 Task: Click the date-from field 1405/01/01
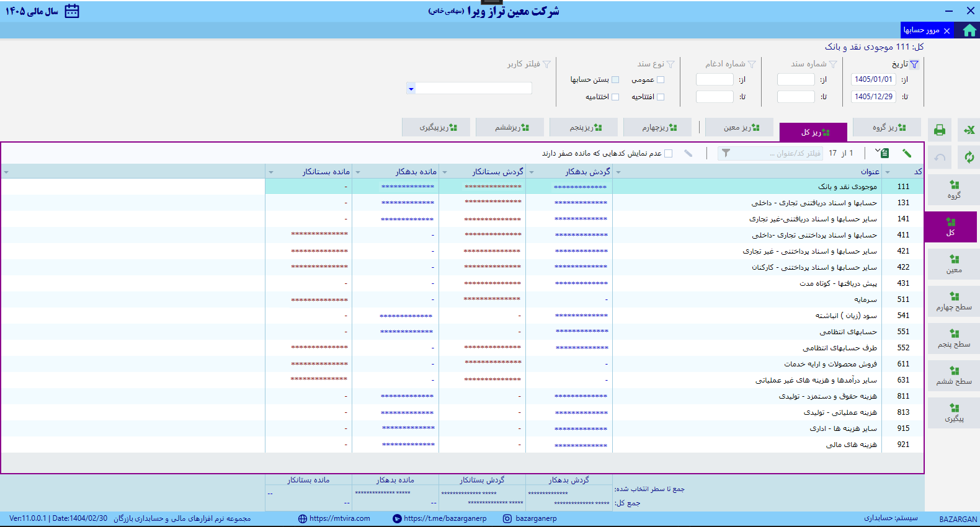coord(873,79)
